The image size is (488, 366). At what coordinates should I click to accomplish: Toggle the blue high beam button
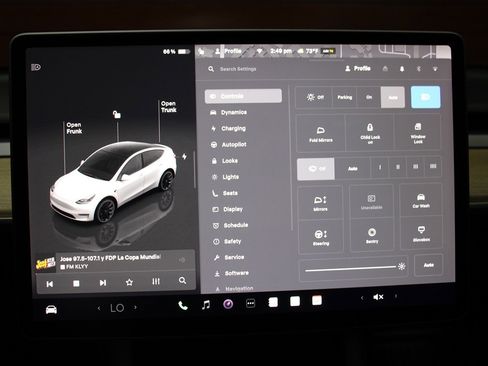coord(426,97)
